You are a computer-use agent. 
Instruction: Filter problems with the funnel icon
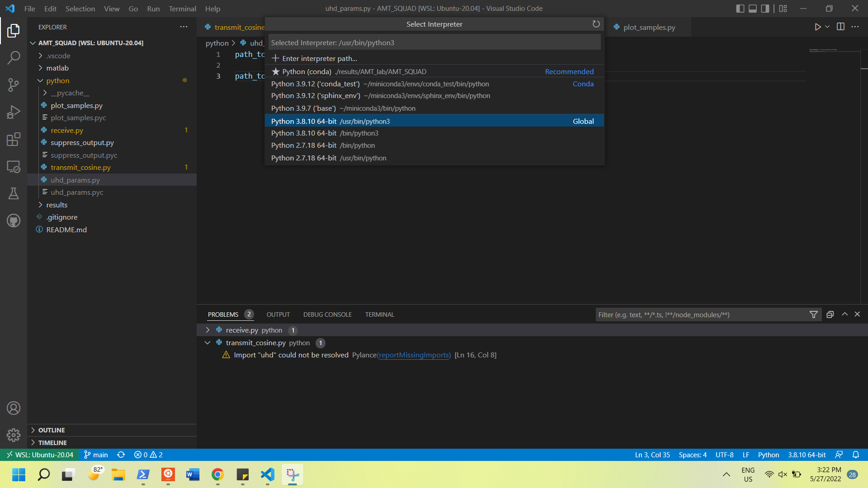[814, 314]
